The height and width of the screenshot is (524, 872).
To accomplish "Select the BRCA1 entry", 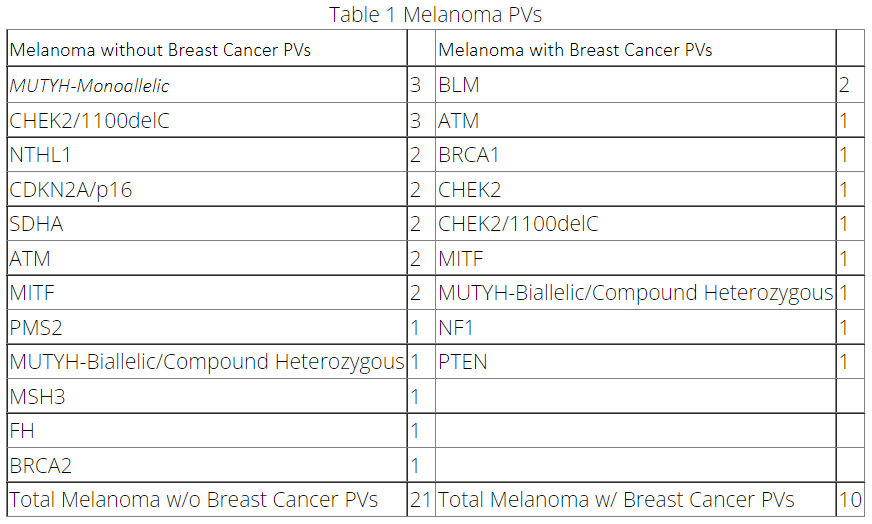I will click(x=469, y=155).
